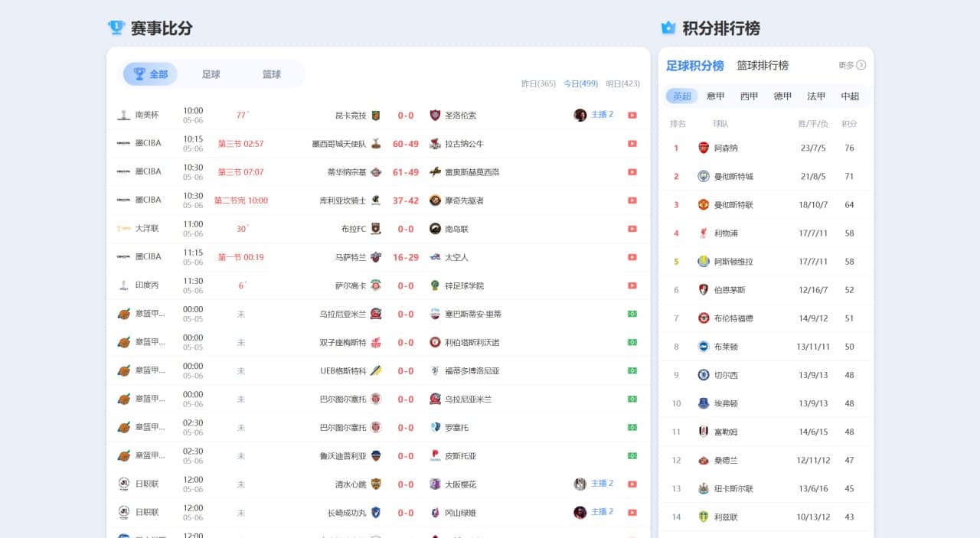Click score 37-42 of 库利亚坎骑士 match
The width and height of the screenshot is (980, 538).
click(x=406, y=201)
